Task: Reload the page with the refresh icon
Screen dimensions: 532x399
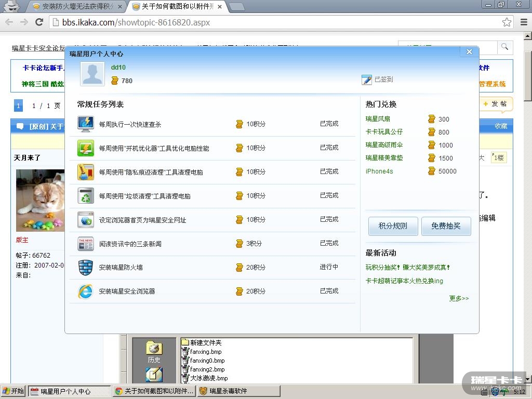Action: (x=39, y=22)
